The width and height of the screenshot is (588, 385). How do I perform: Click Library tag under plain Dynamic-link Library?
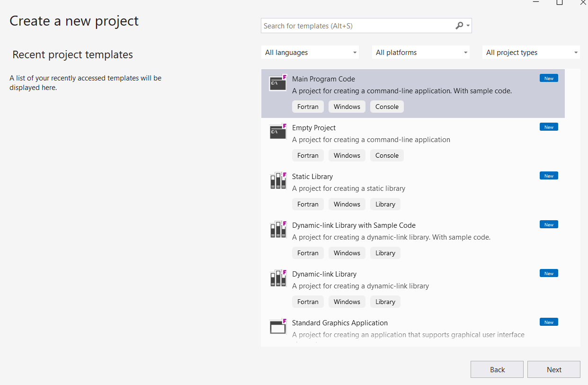pos(385,302)
